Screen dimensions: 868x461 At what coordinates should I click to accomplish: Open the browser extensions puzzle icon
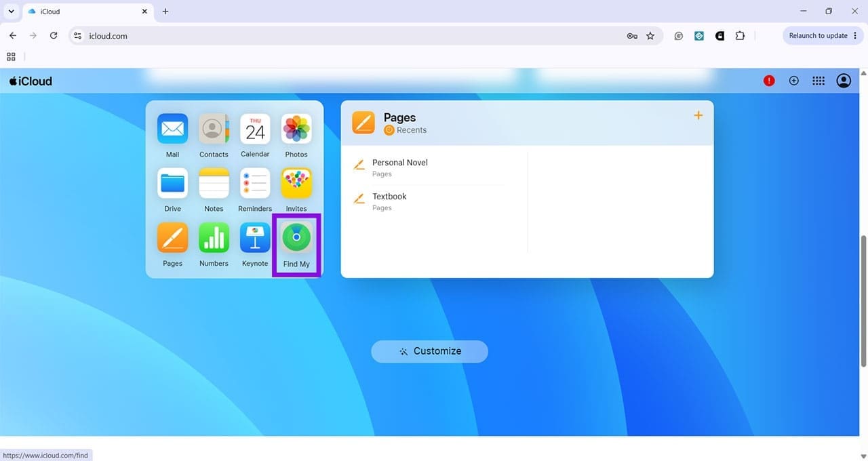(x=740, y=36)
